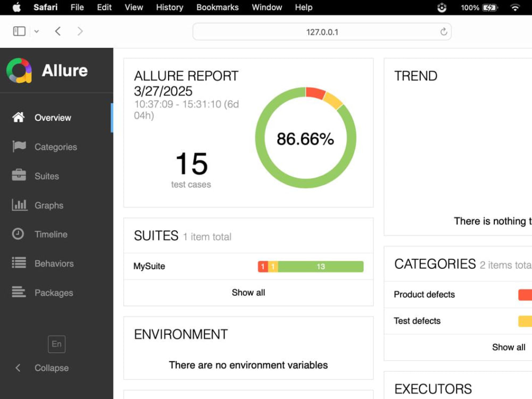Click the yellow Test defects bar
This screenshot has height=399, width=532.
point(525,321)
